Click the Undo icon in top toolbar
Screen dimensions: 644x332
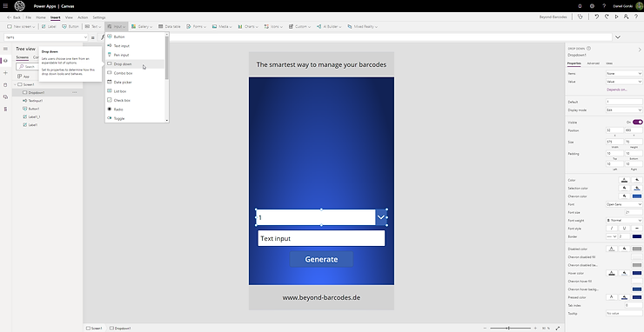[x=596, y=17]
